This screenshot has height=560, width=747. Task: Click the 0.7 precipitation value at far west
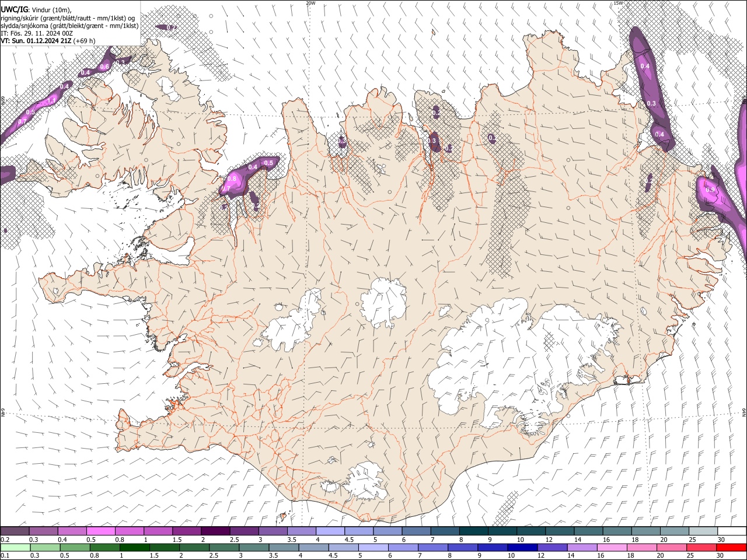click(22, 121)
